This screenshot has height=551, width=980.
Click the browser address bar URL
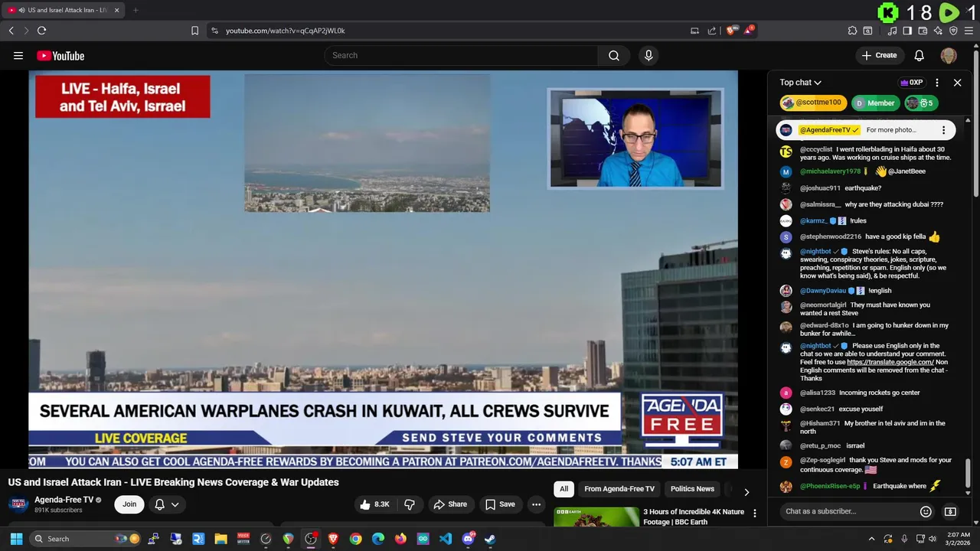(285, 31)
